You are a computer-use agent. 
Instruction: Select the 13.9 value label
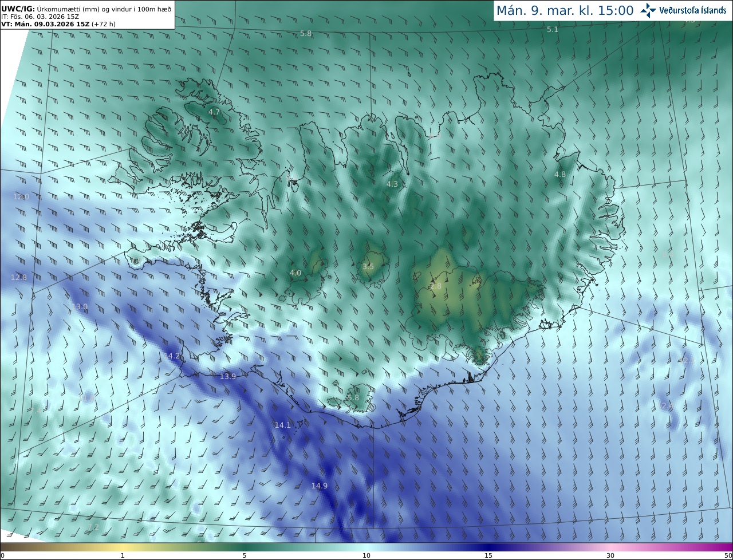(228, 376)
